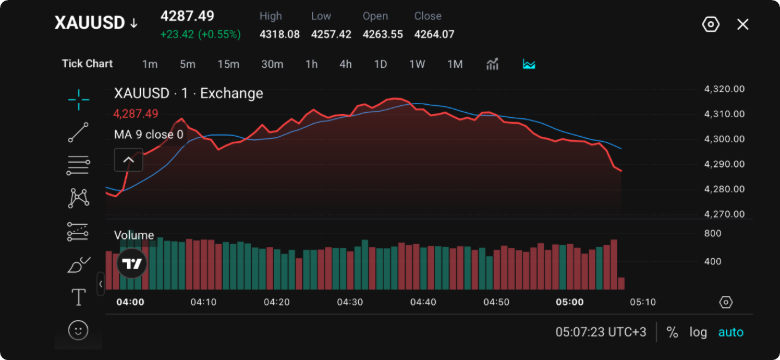Select the 15m timeframe

tap(228, 64)
